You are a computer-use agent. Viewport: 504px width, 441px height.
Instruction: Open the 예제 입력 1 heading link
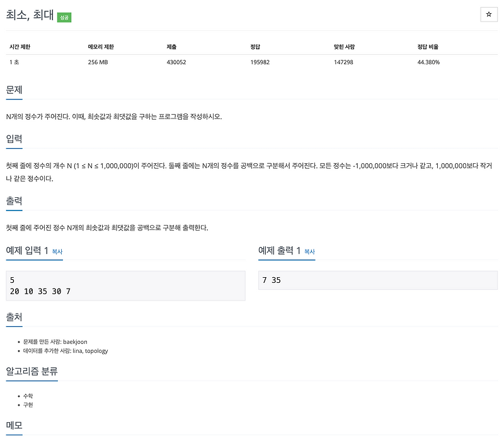[28, 250]
